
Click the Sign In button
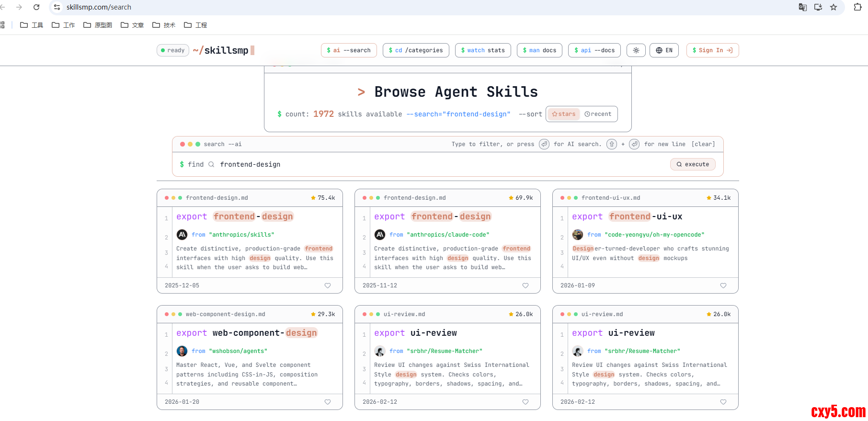click(x=712, y=50)
